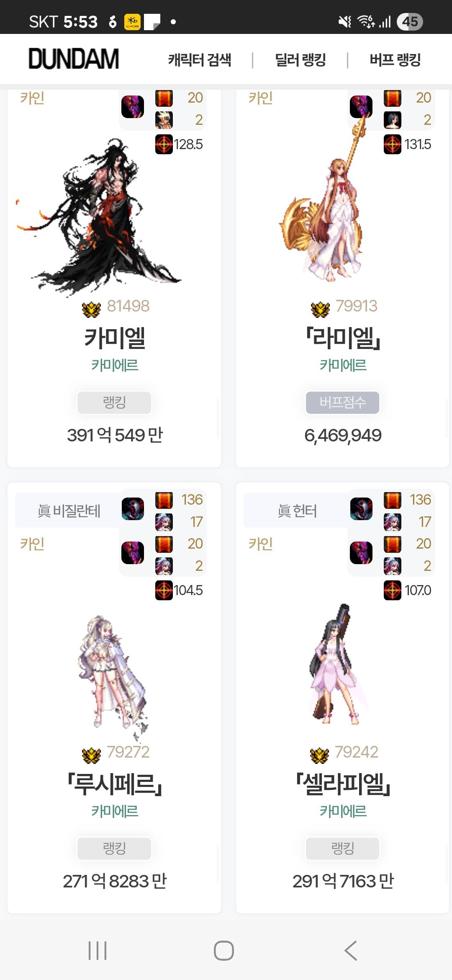The width and height of the screenshot is (452, 980).
Task: Open the 캐릭터 검색 menu
Action: (199, 60)
